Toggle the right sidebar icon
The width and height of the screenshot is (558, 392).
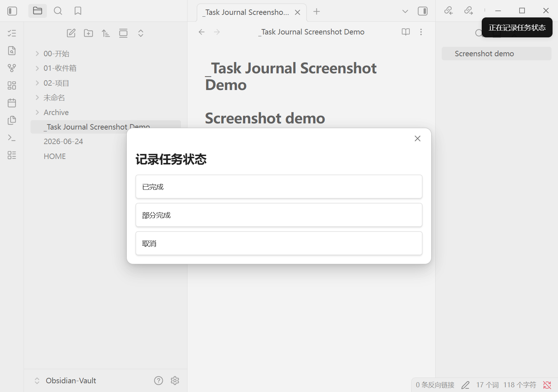coord(422,11)
